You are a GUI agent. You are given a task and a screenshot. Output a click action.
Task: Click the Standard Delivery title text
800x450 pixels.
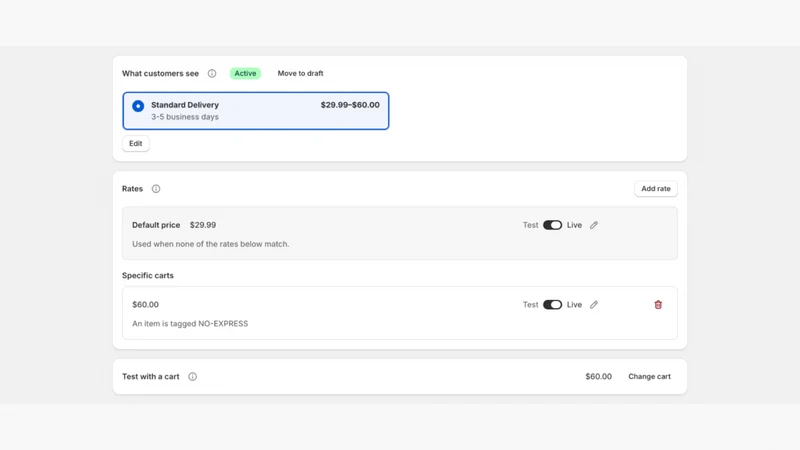coord(185,105)
